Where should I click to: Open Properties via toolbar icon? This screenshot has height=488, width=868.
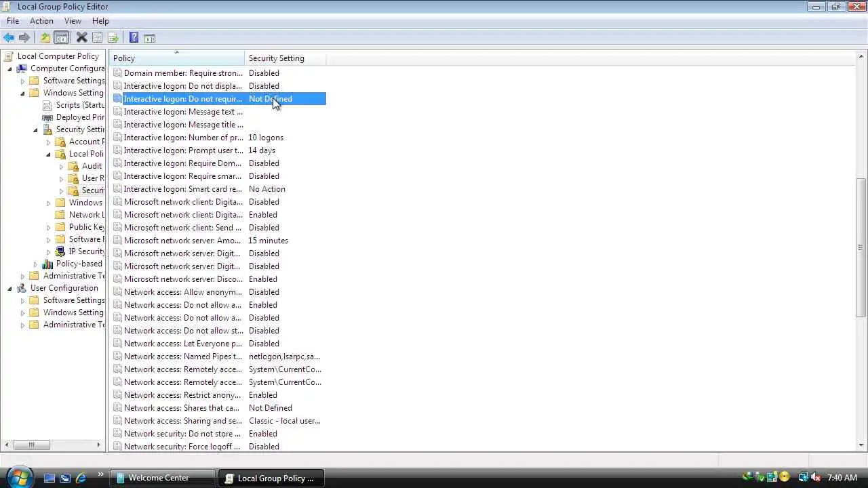pos(97,38)
